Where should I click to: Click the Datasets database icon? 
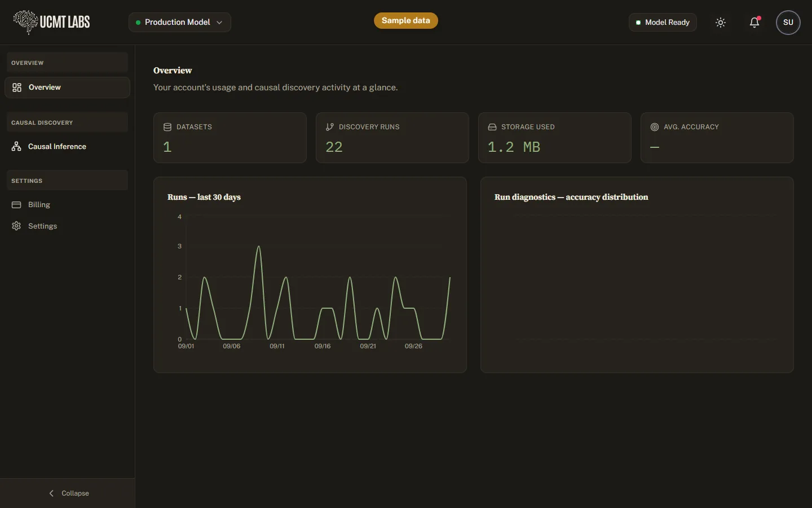pos(167,127)
